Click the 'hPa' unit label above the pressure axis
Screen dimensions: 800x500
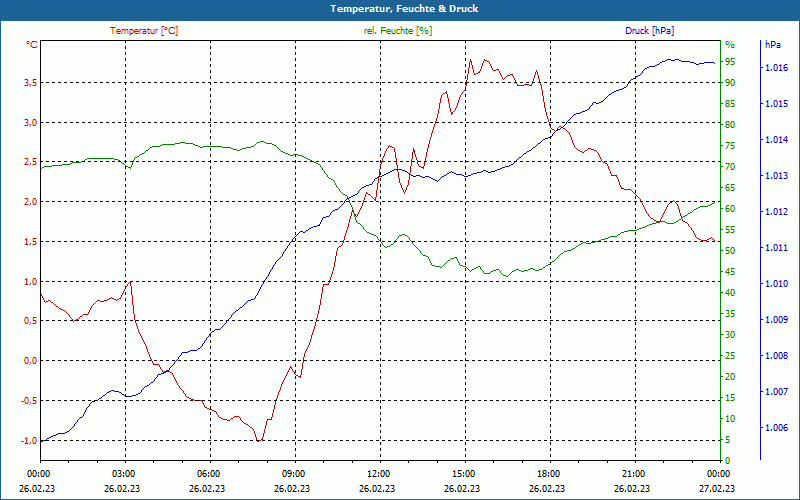click(x=772, y=44)
